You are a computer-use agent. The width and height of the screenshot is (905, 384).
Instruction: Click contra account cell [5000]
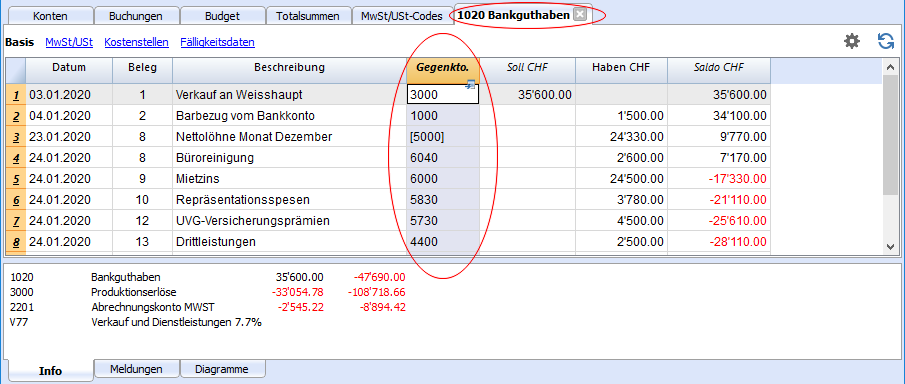(443, 136)
